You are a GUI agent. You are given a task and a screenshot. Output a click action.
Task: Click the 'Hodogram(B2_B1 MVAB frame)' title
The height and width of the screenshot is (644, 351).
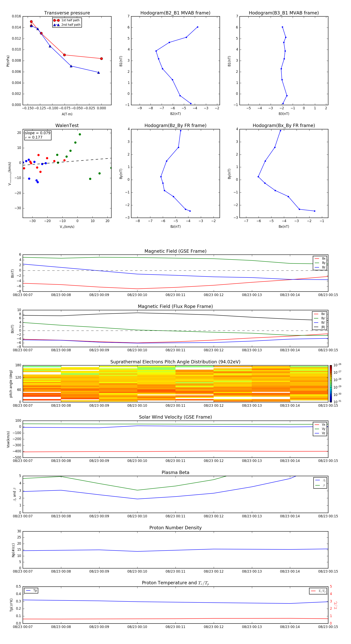point(175,13)
